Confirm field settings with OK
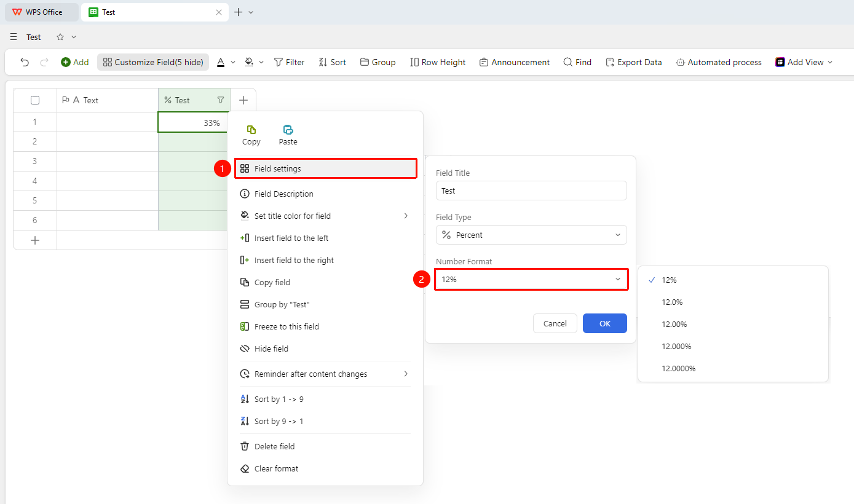 coord(605,323)
